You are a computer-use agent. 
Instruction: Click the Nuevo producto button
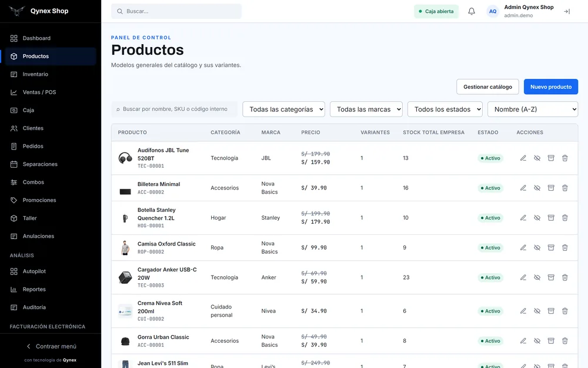[551, 87]
